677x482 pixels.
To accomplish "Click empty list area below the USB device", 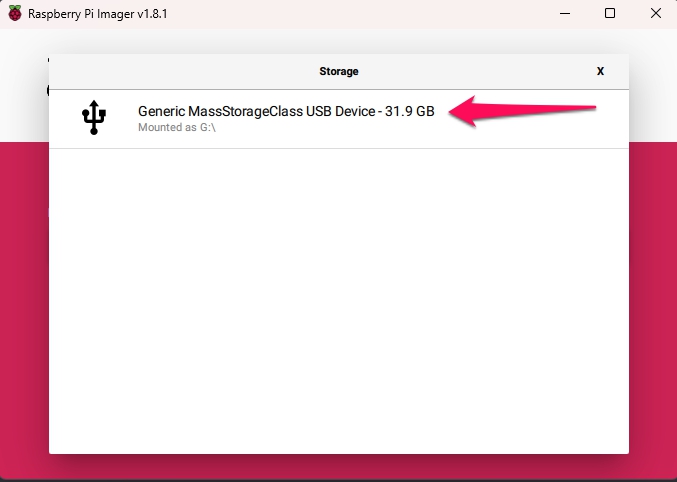I will pyautogui.click(x=338, y=300).
